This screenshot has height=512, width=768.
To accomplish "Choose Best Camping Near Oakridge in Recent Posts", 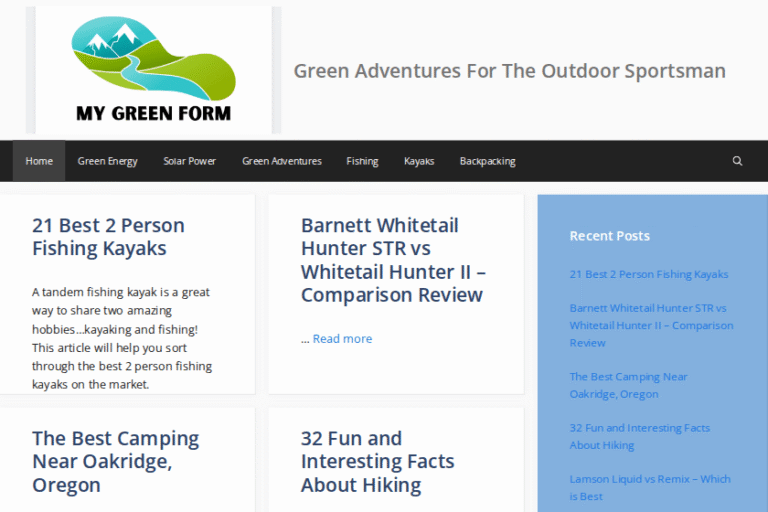I will pyautogui.click(x=628, y=385).
